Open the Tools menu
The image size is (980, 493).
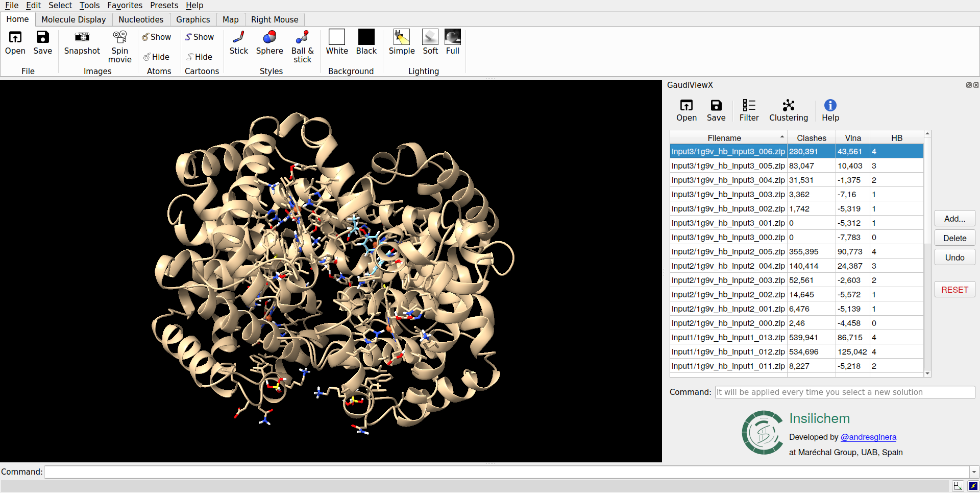point(89,5)
